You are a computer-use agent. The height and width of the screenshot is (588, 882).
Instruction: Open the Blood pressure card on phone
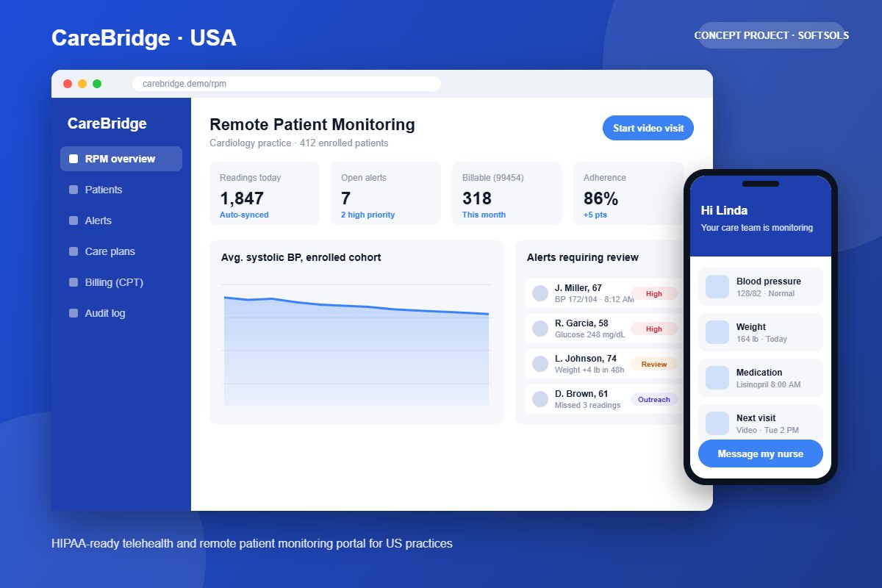(761, 287)
